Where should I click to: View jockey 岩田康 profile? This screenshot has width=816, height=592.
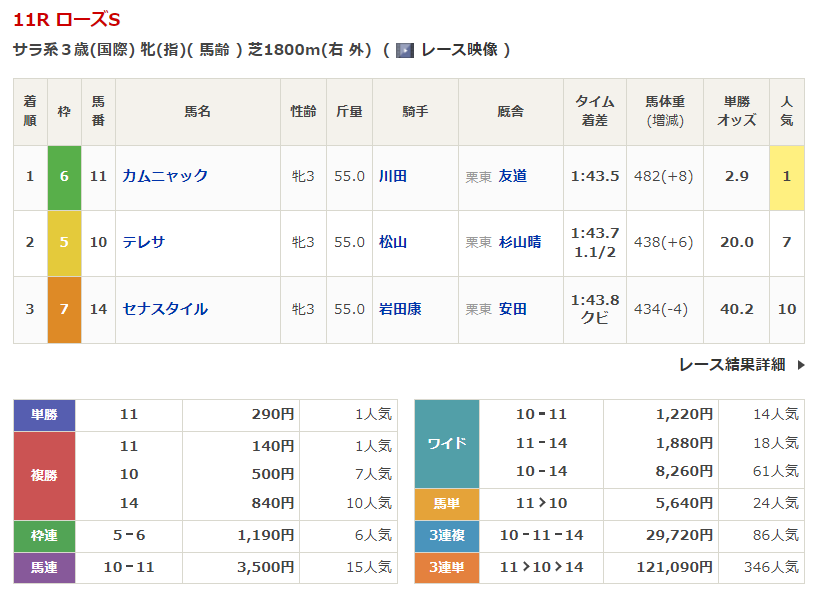400,309
